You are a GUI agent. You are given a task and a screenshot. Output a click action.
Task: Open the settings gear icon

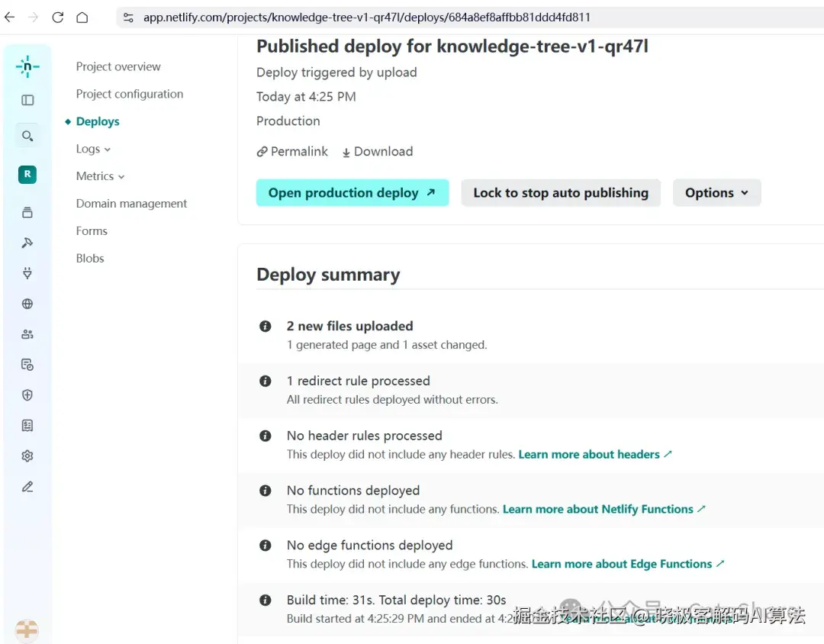[x=27, y=456]
